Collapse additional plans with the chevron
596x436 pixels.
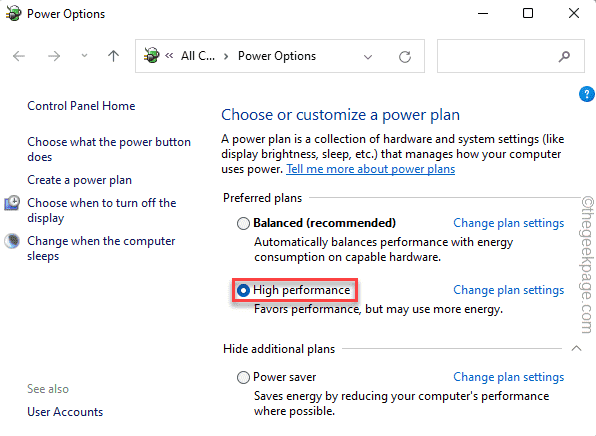tap(576, 348)
